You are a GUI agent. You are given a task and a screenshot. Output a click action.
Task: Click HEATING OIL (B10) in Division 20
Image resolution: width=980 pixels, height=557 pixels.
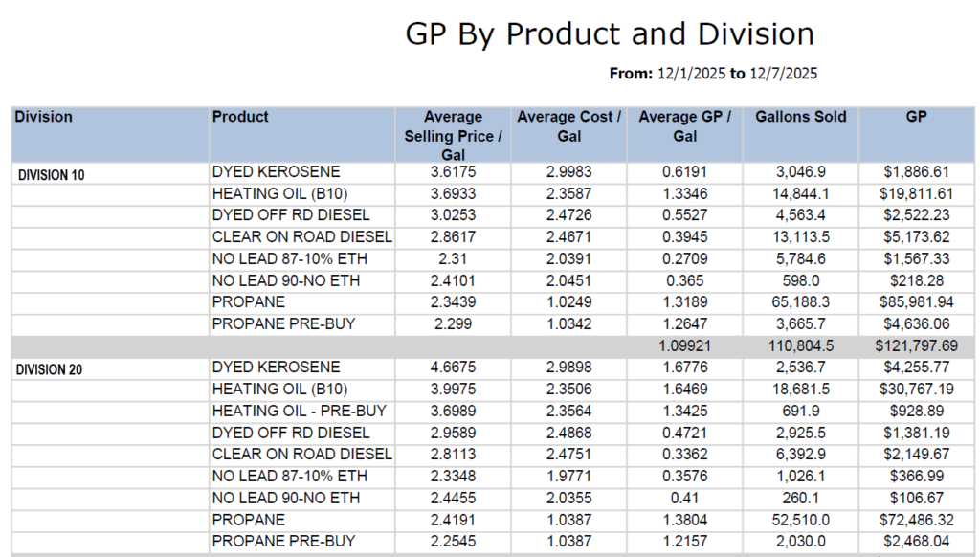(280, 389)
